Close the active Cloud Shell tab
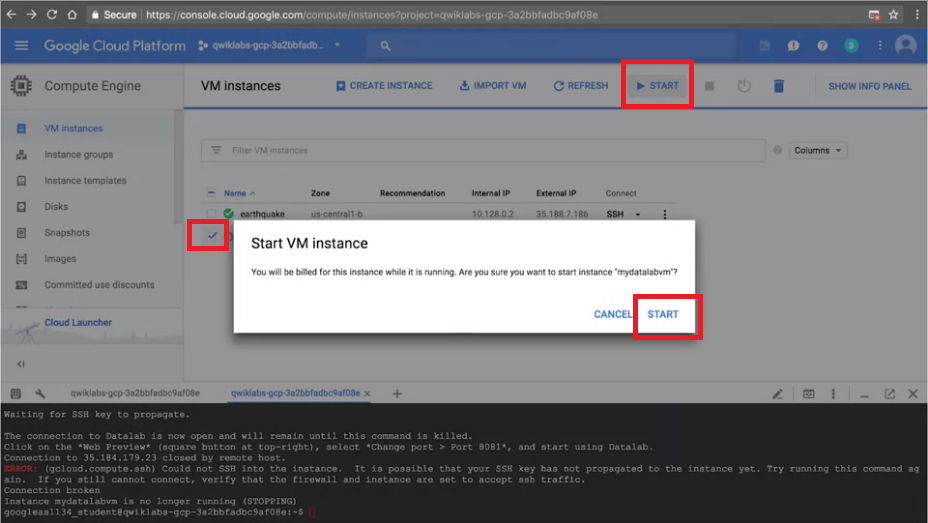Viewport: 928px width, 523px height. tap(367, 393)
